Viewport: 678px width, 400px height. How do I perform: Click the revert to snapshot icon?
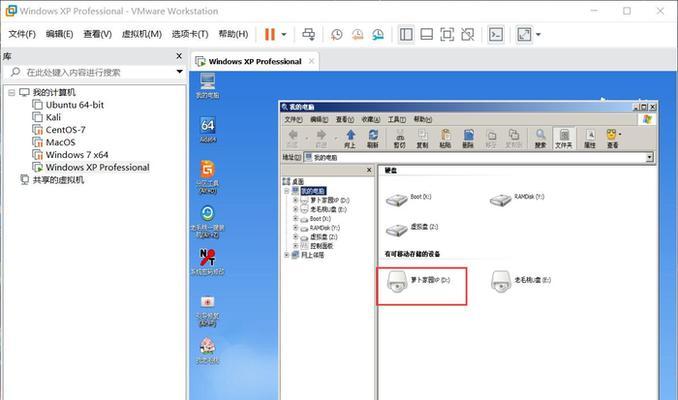357,35
